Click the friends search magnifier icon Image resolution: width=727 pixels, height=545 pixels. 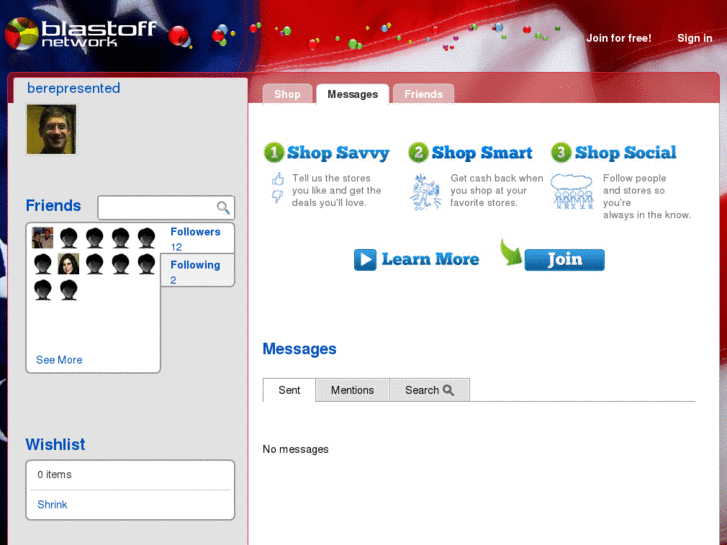(223, 207)
